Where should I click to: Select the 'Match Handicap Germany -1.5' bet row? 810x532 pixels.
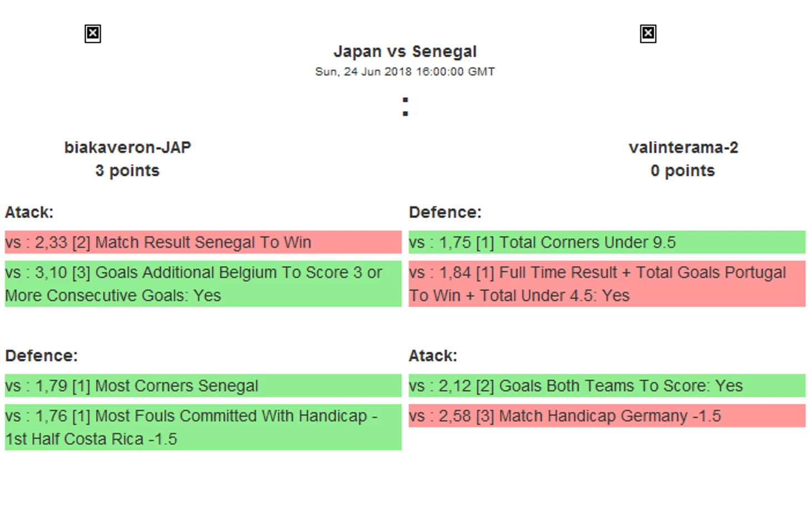[x=606, y=416]
